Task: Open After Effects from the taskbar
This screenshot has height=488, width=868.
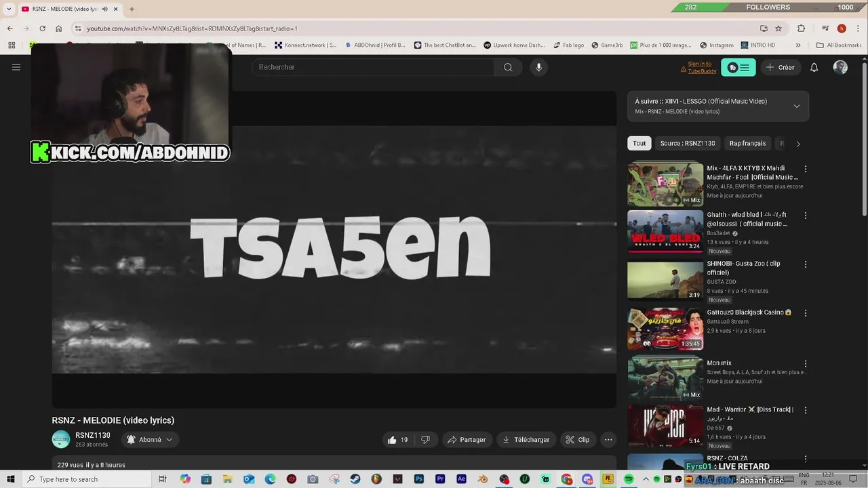Action: coord(461,479)
